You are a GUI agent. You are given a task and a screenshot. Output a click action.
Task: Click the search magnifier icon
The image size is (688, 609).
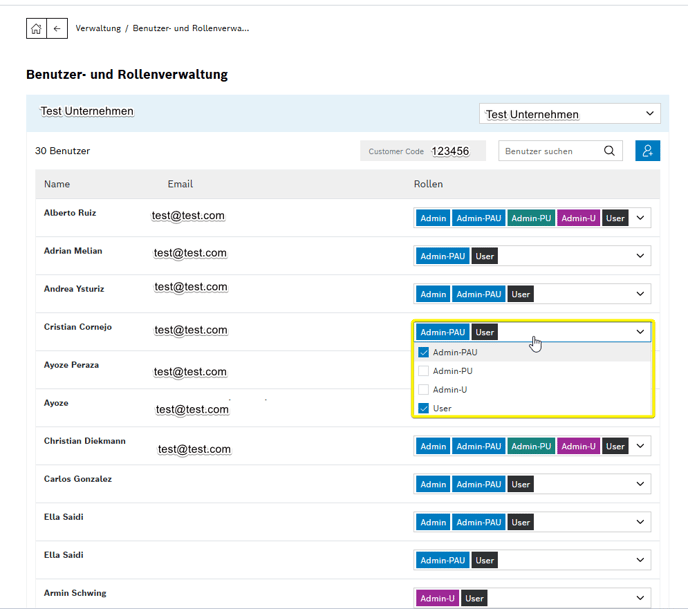[x=610, y=151]
